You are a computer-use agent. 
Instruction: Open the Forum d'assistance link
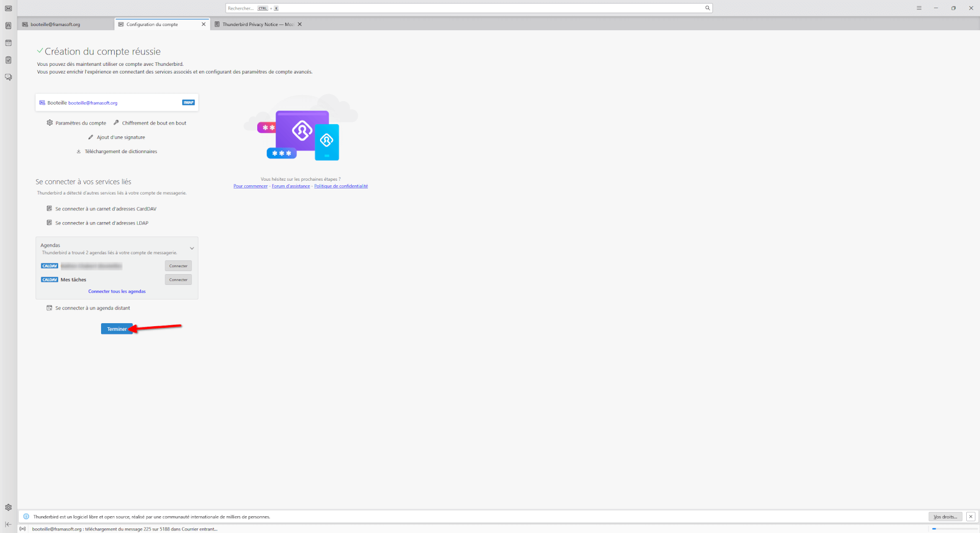coord(290,186)
